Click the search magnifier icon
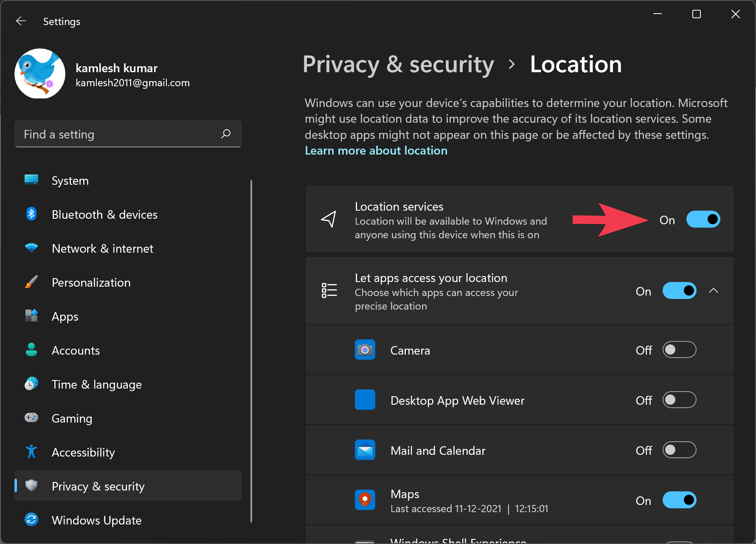The image size is (756, 544). click(x=226, y=134)
